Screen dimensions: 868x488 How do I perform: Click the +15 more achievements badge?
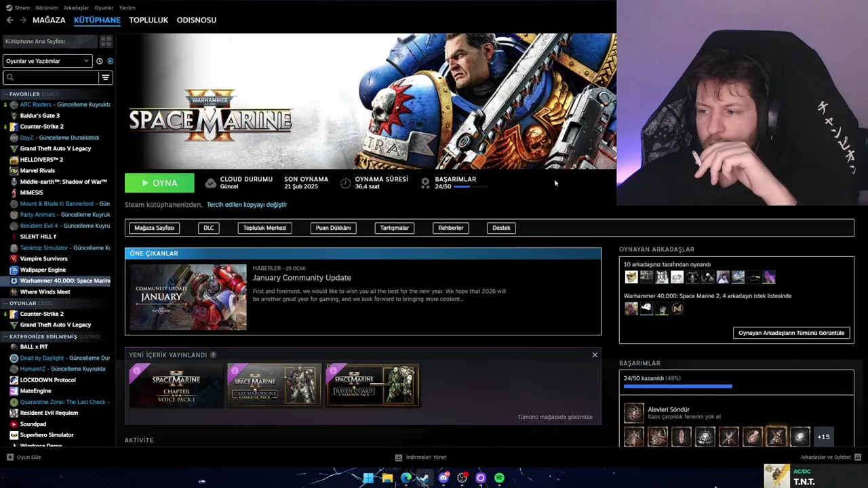[x=823, y=437]
